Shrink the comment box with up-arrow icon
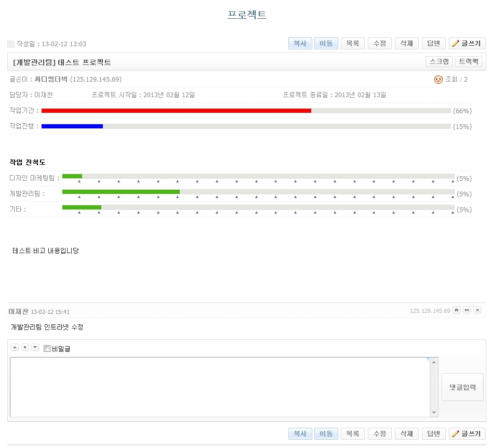 click(x=15, y=347)
